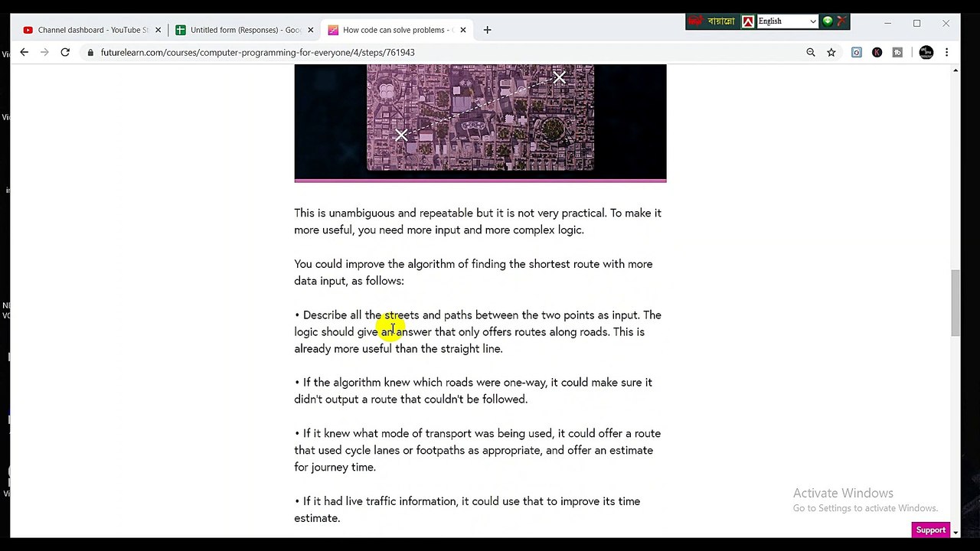This screenshot has height=551, width=980.
Task: Open the Chrome three-dot menu
Action: (947, 52)
